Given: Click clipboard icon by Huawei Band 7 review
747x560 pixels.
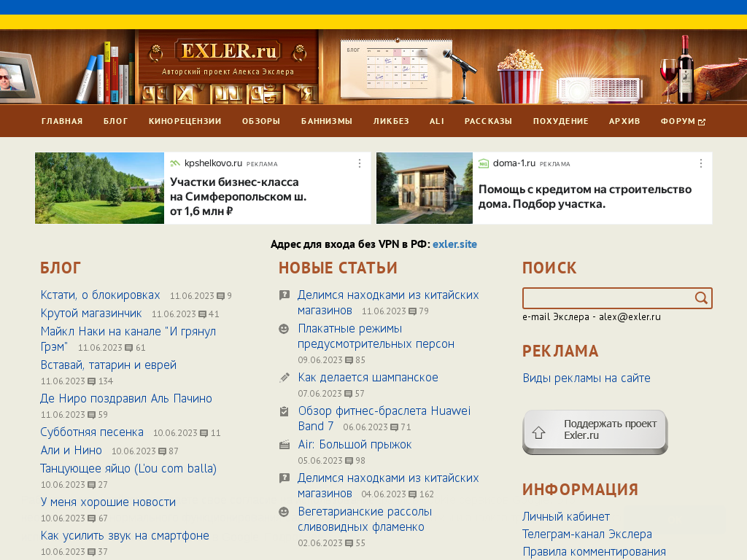Looking at the screenshot, I should pyautogui.click(x=284, y=411).
